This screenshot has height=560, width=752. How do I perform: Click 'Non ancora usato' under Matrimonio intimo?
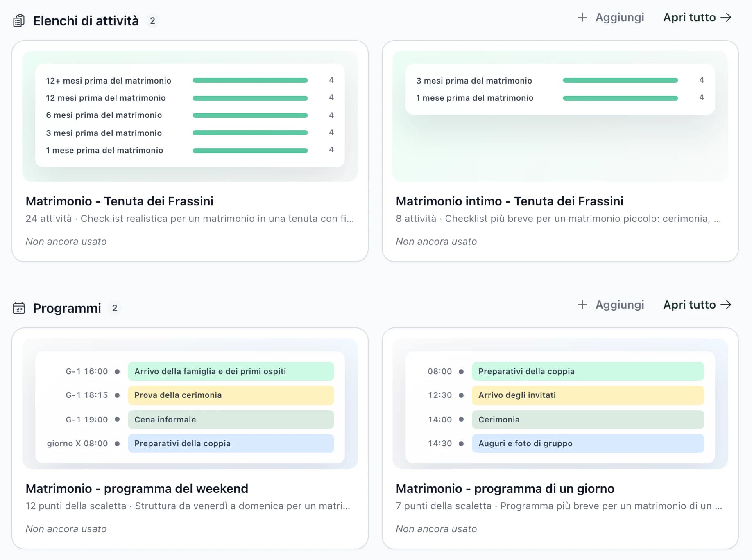point(436,242)
